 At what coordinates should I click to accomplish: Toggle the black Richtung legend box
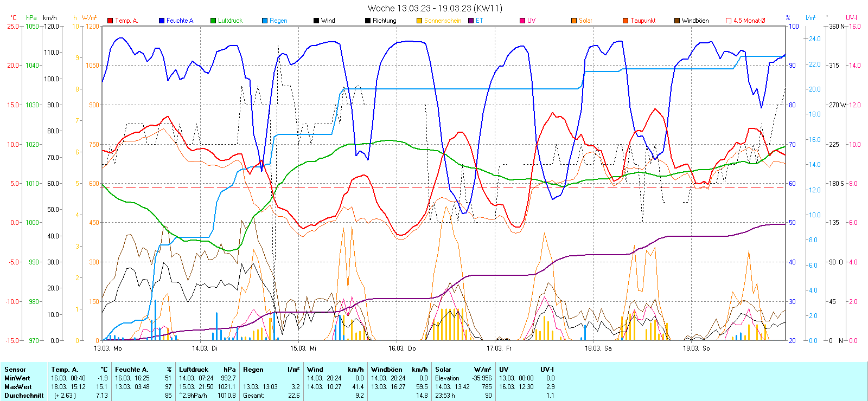[368, 21]
